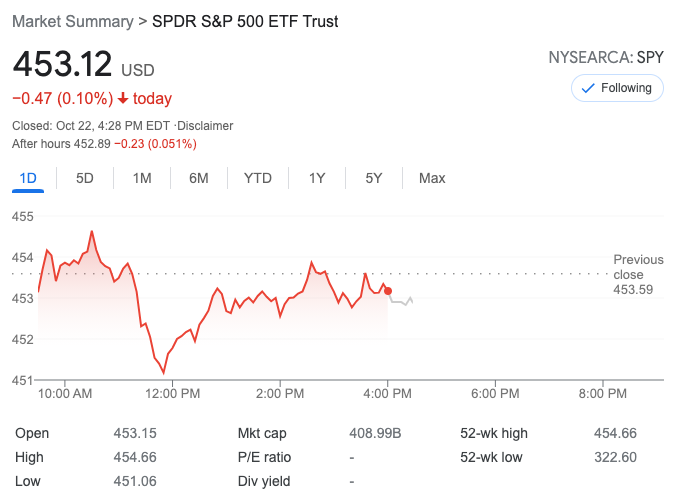The image size is (687, 499).
Task: View the 5Y price history
Action: 374,178
